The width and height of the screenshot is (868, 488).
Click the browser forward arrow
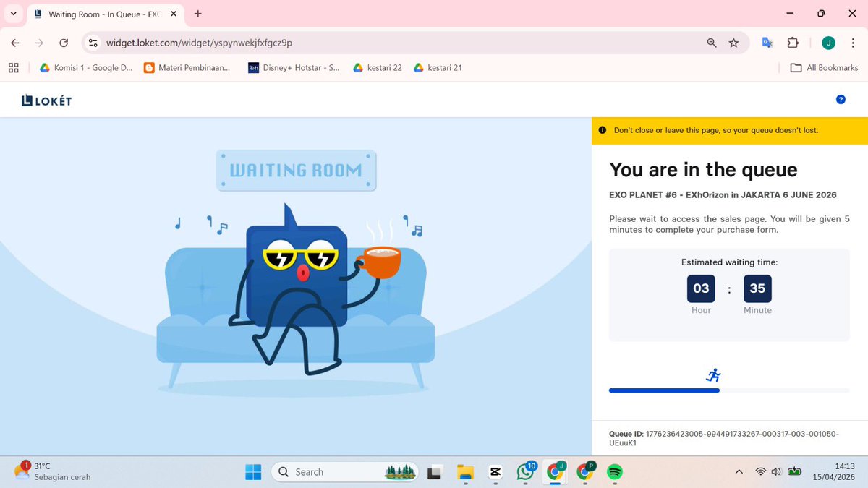click(x=40, y=43)
